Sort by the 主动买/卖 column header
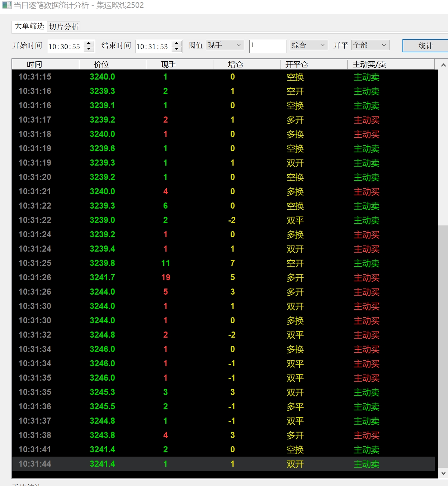 pyautogui.click(x=391, y=64)
